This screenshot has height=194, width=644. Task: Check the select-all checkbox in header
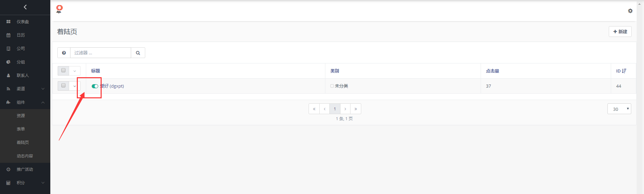click(63, 70)
